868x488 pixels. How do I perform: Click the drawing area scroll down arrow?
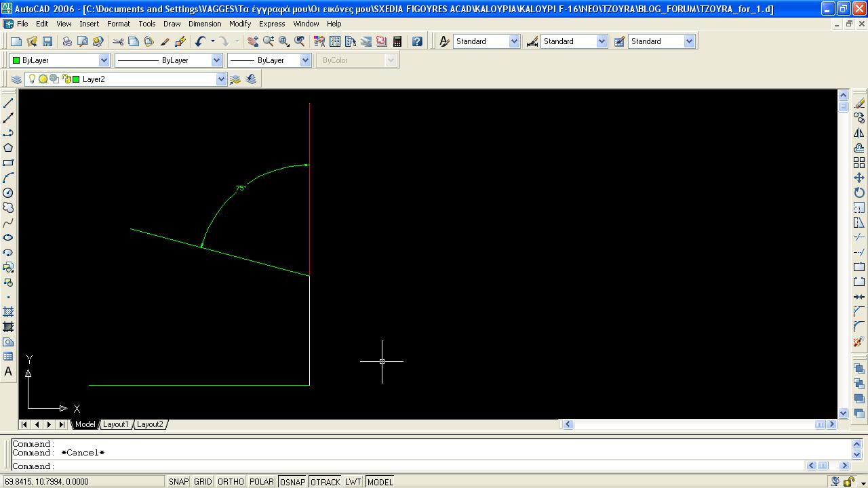[x=843, y=413]
